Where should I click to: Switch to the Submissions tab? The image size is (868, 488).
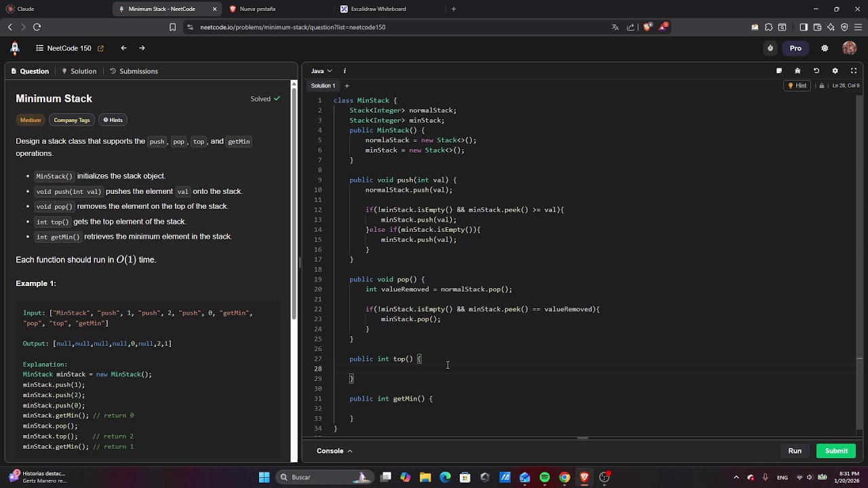pyautogui.click(x=134, y=71)
